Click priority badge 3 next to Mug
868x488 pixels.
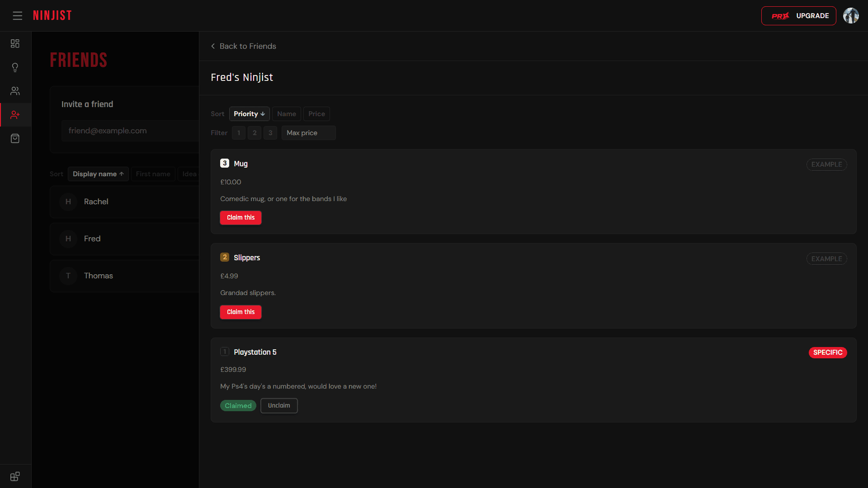[x=225, y=163]
